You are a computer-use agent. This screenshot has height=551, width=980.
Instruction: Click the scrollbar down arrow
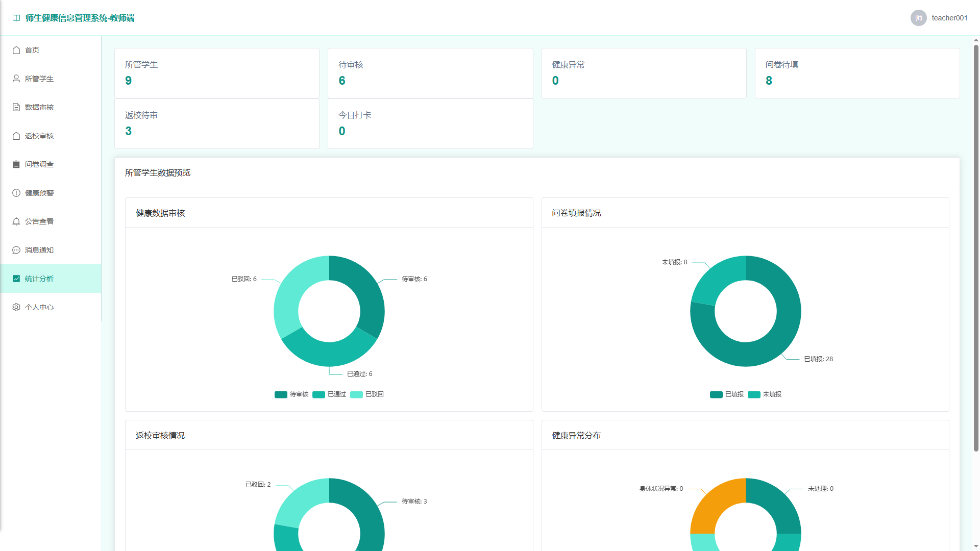tap(976, 546)
